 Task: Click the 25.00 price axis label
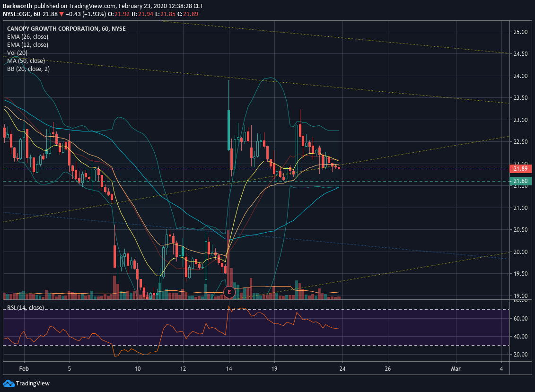pyautogui.click(x=520, y=32)
